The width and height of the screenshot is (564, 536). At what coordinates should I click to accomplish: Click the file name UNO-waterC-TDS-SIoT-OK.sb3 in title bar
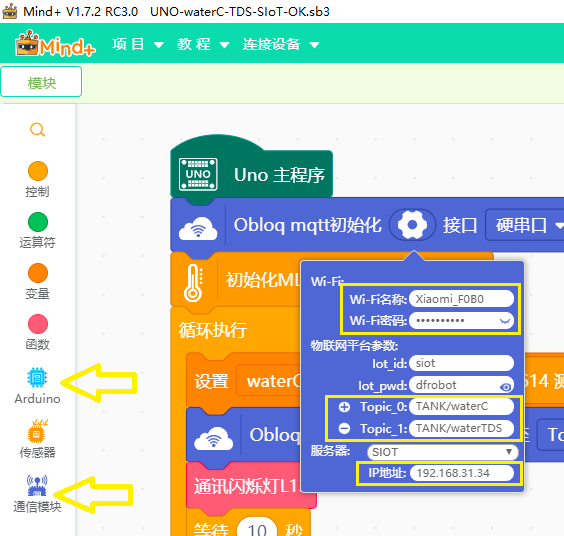pos(240,12)
